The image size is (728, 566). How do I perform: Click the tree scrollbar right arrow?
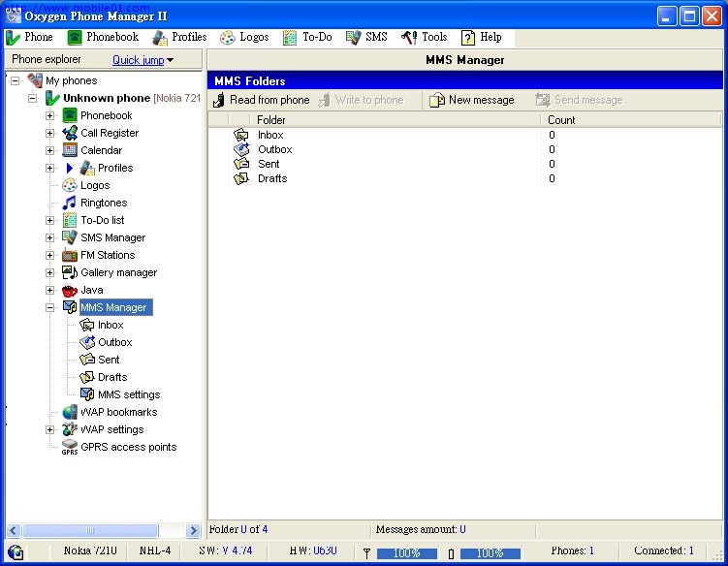[x=193, y=530]
